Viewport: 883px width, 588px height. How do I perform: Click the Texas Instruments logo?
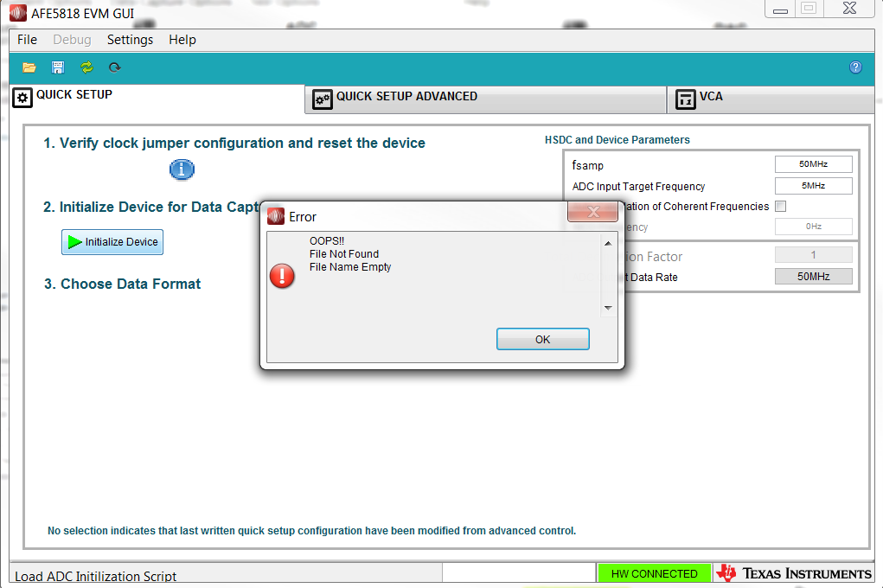(x=794, y=573)
